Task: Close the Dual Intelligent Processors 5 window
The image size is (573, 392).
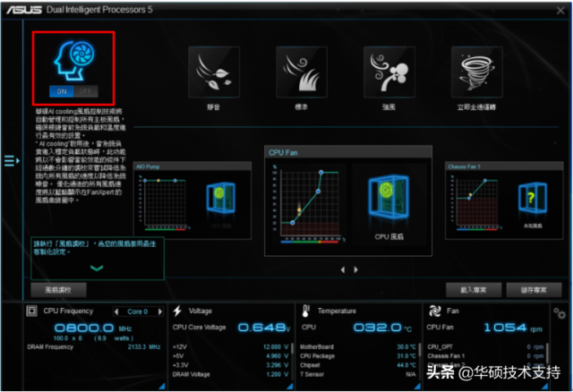Action: [560, 11]
